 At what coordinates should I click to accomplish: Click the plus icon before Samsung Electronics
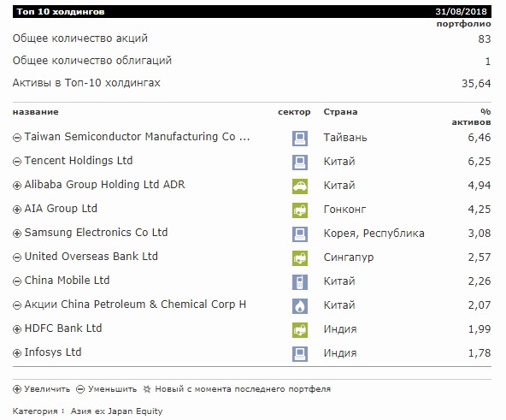coord(17,234)
